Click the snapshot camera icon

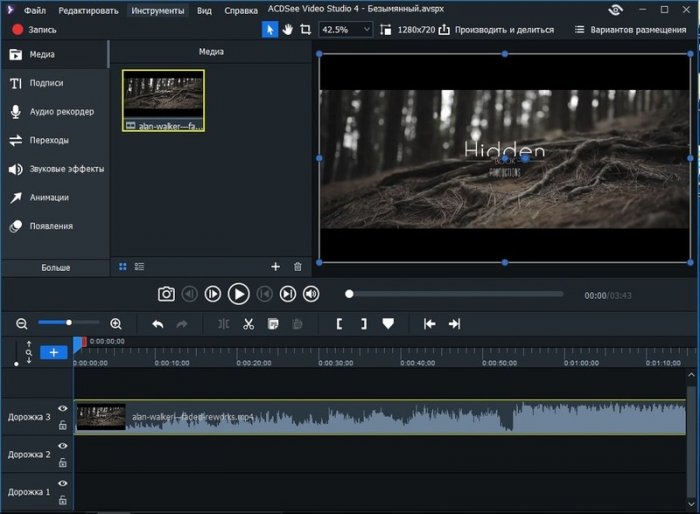[x=166, y=294]
